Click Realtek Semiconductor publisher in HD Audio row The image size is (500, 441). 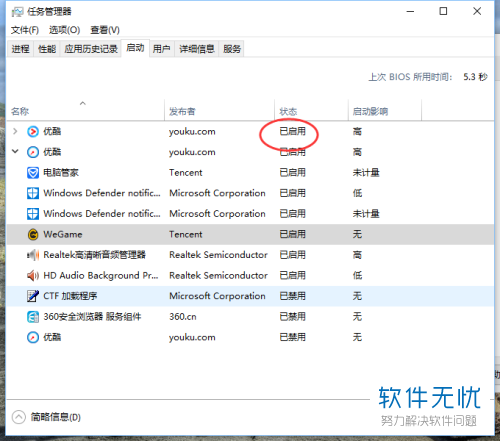[x=218, y=276]
